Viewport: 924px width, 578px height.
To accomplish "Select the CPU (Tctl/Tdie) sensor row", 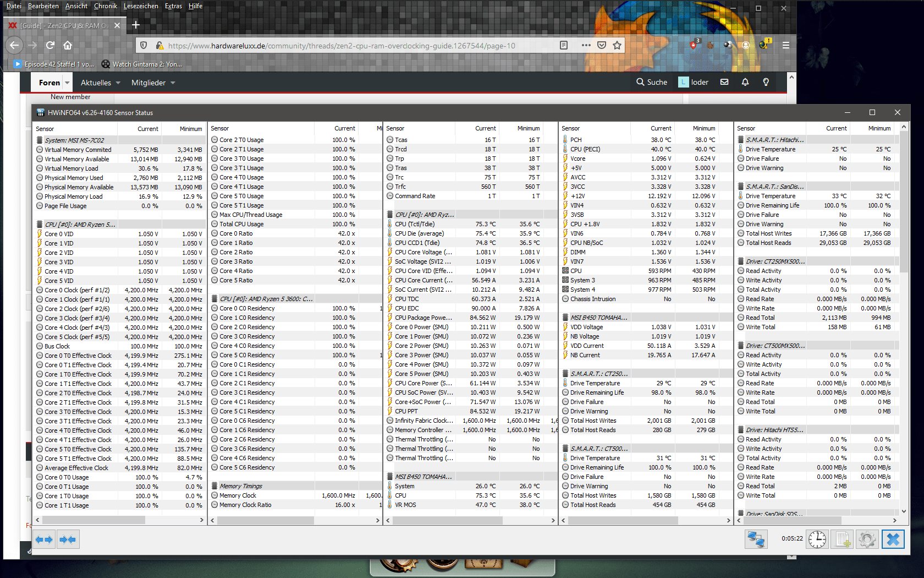I will pos(470,224).
